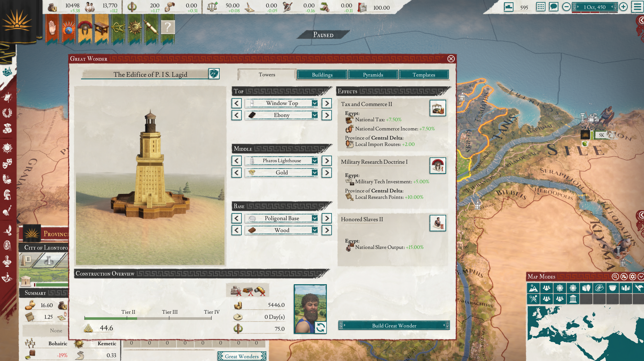Open the Ebony material dropdown

pyautogui.click(x=282, y=115)
